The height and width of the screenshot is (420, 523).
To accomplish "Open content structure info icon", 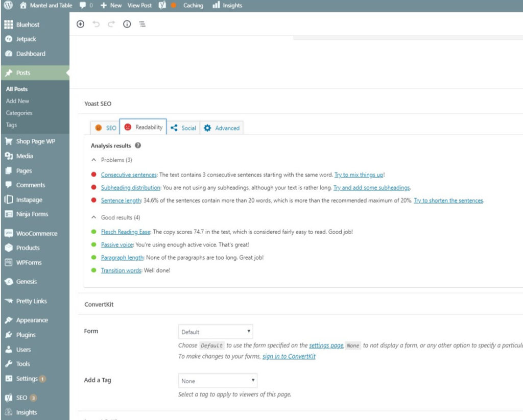I will [x=127, y=24].
